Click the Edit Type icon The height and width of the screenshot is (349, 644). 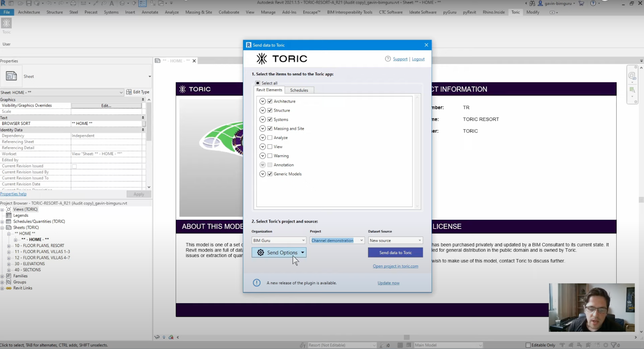coord(129,92)
